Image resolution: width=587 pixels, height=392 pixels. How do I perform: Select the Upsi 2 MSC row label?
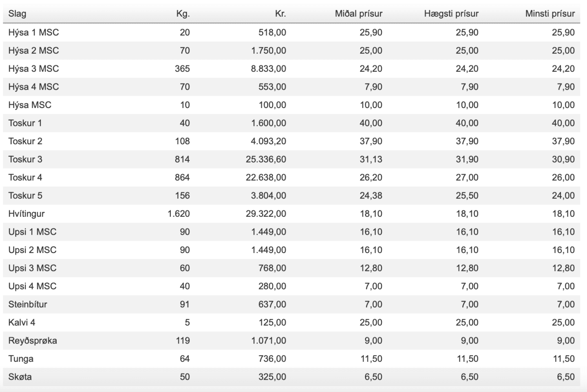[x=32, y=250]
